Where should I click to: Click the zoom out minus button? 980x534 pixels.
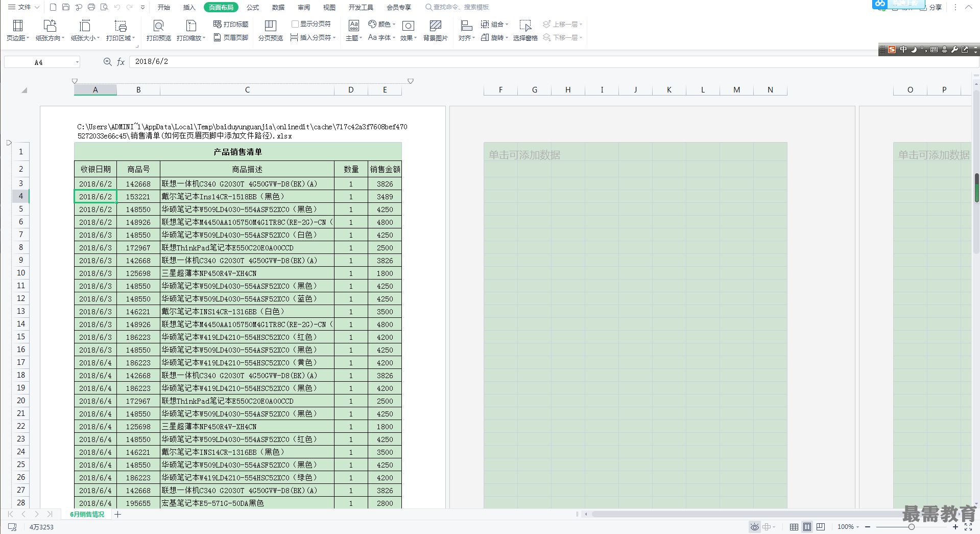[868, 527]
